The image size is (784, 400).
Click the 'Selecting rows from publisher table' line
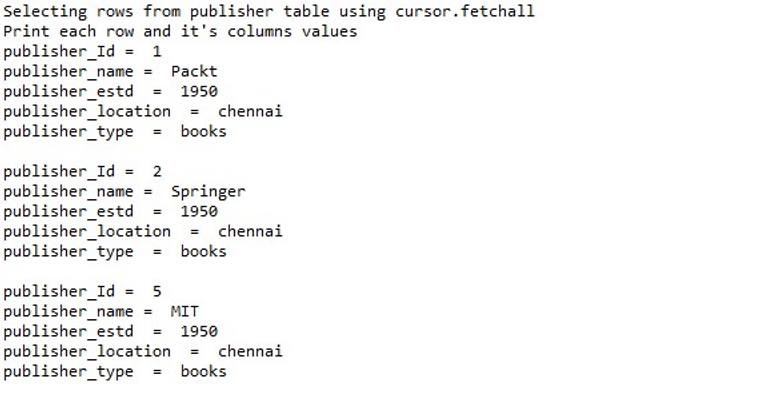269,11
